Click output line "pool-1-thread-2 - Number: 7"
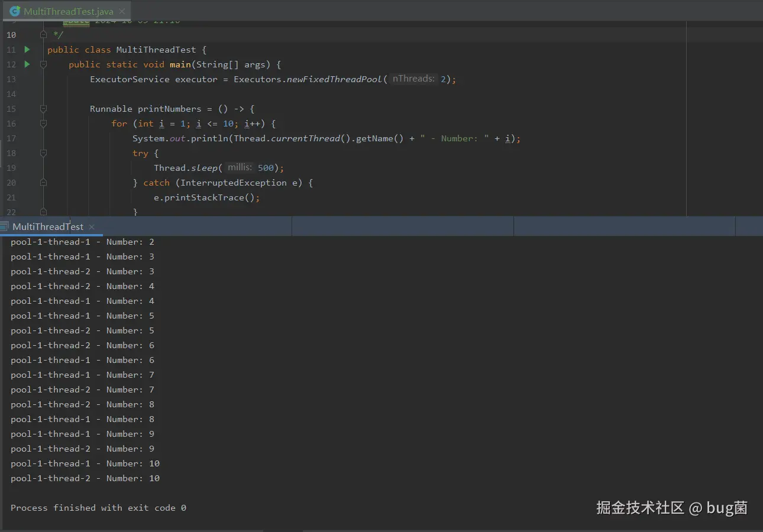This screenshot has width=763, height=532. (x=82, y=390)
